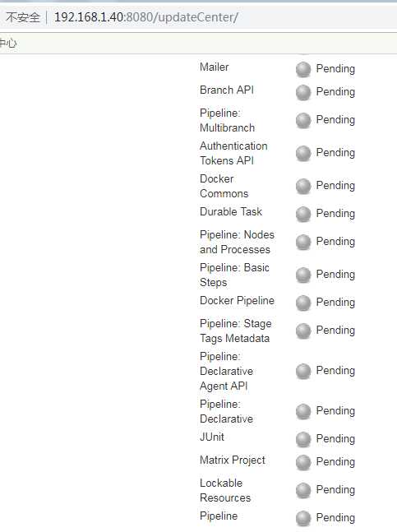Select the ball beside Authentication Tokens API
397x532 pixels.
coord(303,154)
